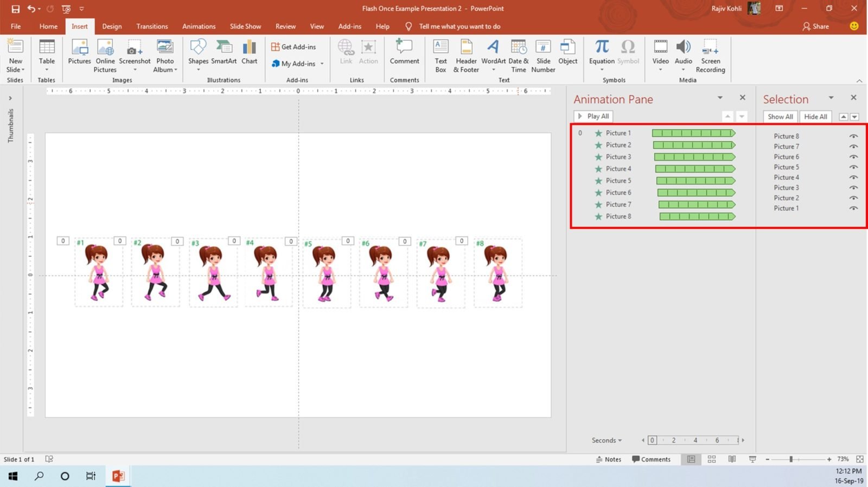Add a WordArt text object
The width and height of the screenshot is (868, 487).
[493, 53]
